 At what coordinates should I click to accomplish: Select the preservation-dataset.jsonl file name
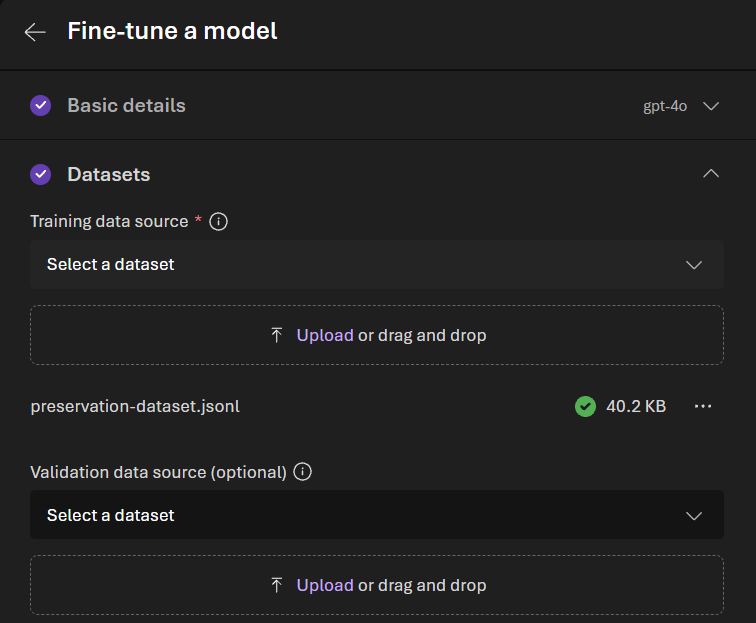pos(135,406)
